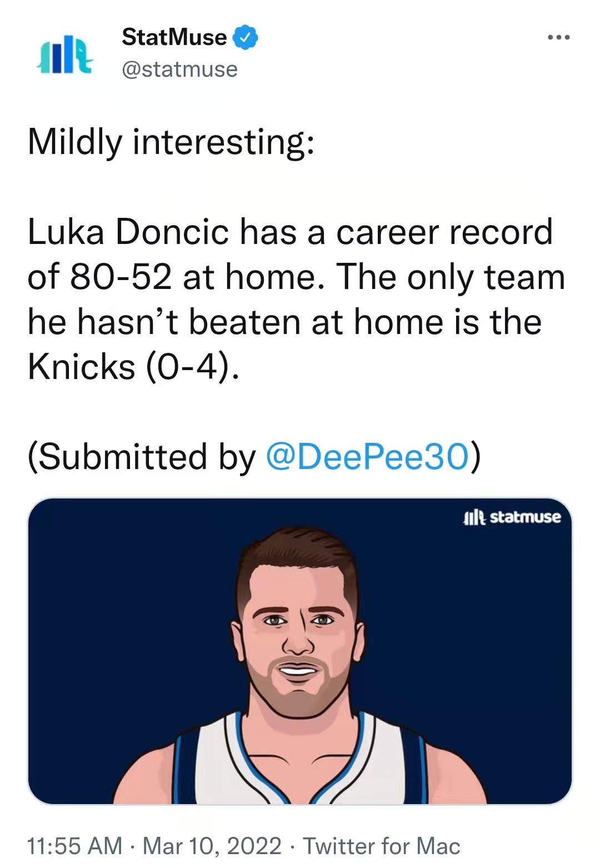Open the three-dot more options menu
600x868 pixels.
point(558,37)
